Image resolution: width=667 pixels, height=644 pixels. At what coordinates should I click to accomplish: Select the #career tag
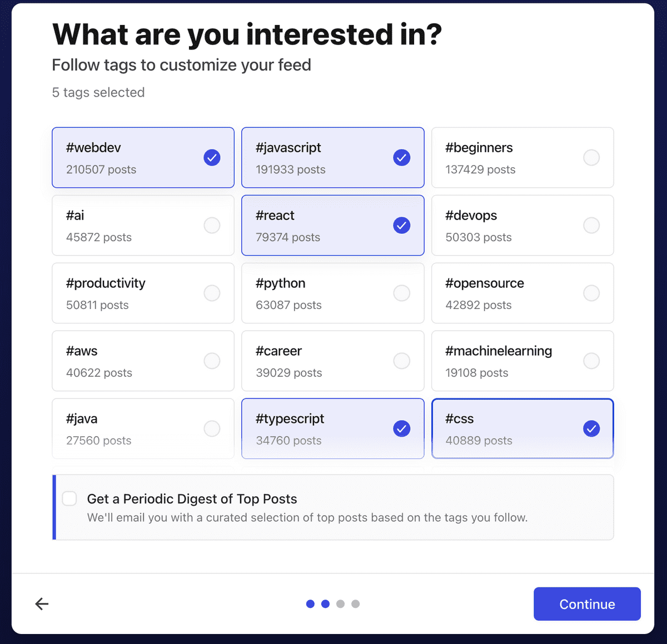333,361
